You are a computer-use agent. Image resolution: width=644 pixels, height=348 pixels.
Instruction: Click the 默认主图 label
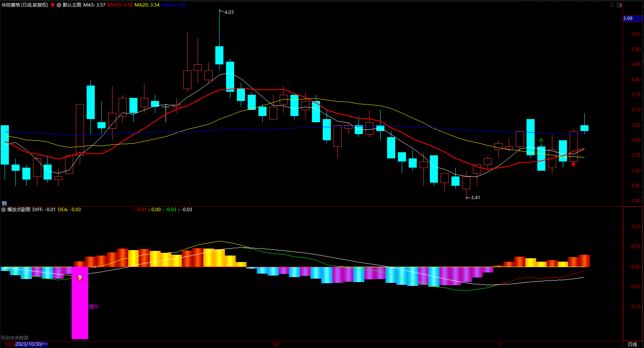click(72, 5)
